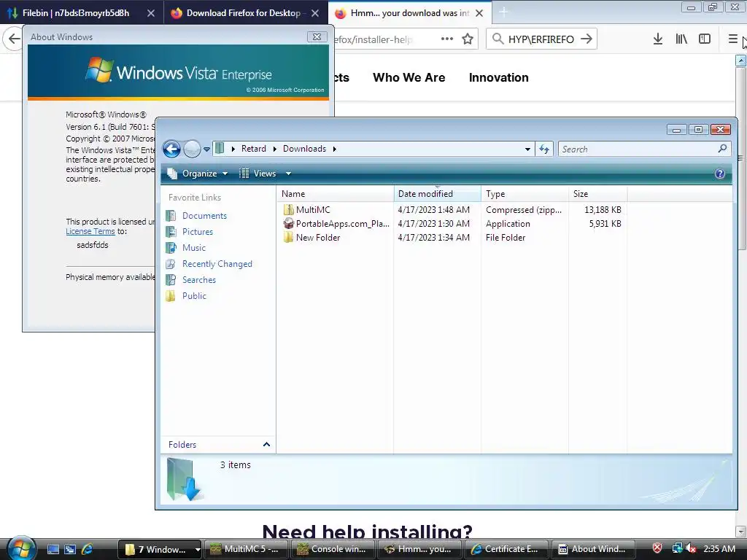Screen dimensions: 747x560
Task: Open the Firefox Downloads panel
Action: 658,39
